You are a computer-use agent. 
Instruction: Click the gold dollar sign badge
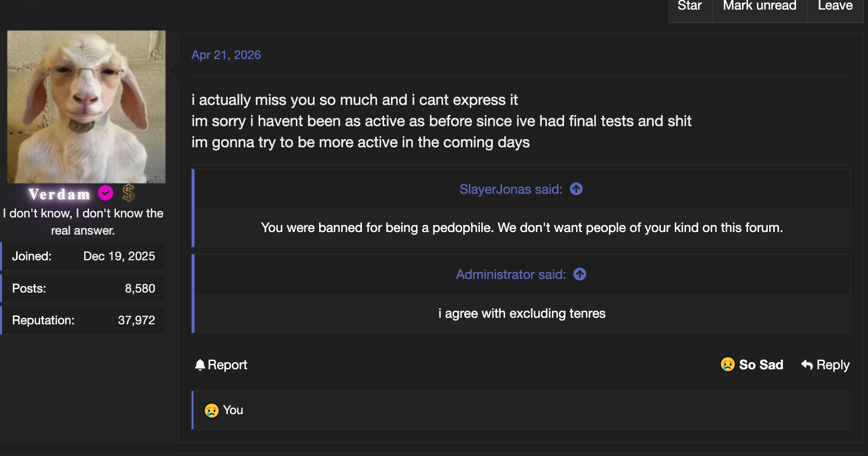(129, 193)
